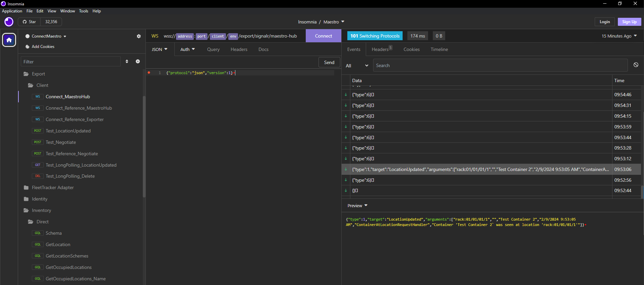644x285 pixels.
Task: Open the Tools menu
Action: coord(83,11)
